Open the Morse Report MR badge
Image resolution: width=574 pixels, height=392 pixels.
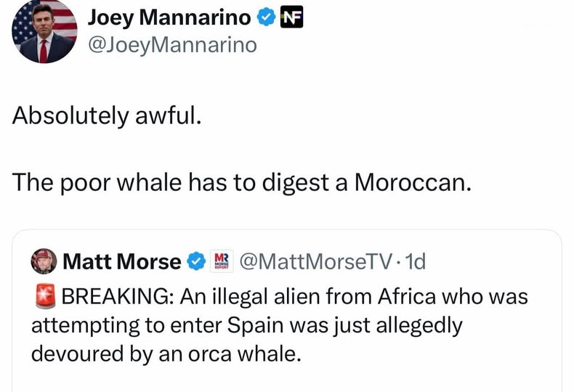coord(222,261)
